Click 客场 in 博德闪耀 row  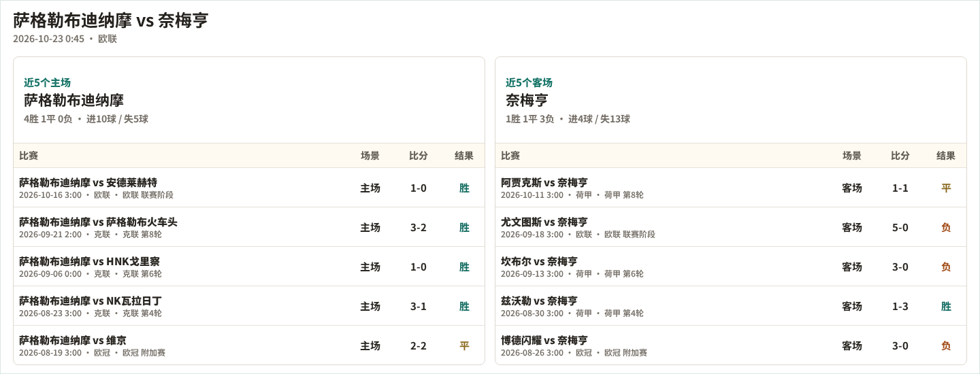click(852, 345)
